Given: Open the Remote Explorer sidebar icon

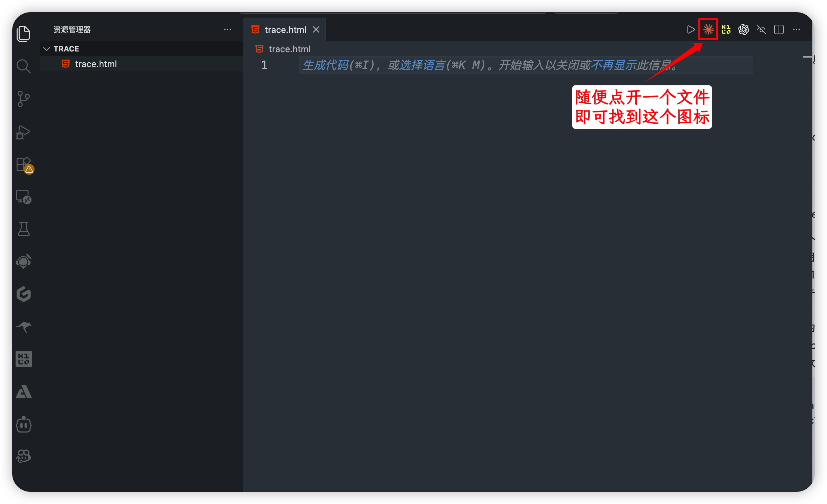Looking at the screenshot, I should point(23,196).
